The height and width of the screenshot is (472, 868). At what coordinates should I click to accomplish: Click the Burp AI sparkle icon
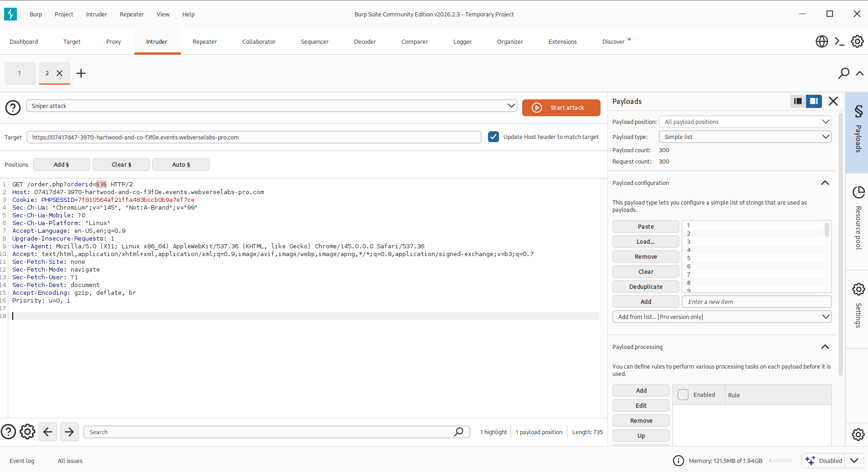(810, 461)
